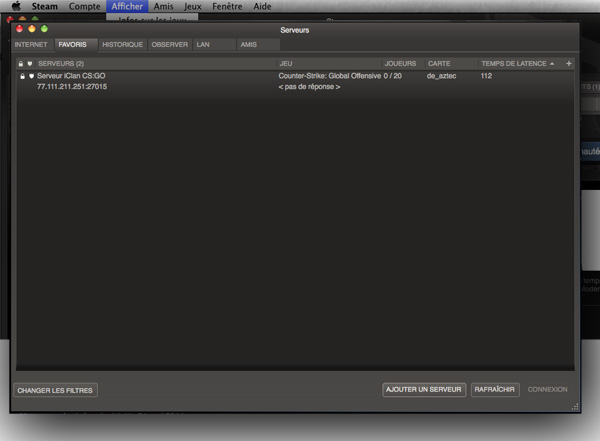
Task: Open the Jeux menu
Action: (192, 7)
